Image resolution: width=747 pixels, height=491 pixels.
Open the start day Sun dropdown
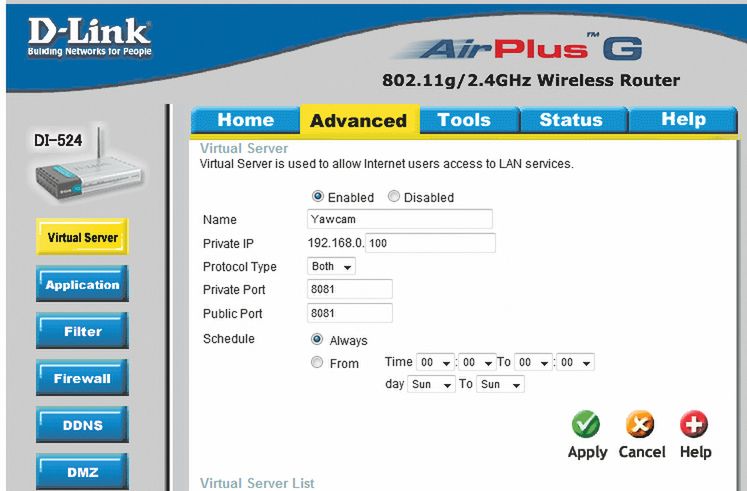pos(431,384)
